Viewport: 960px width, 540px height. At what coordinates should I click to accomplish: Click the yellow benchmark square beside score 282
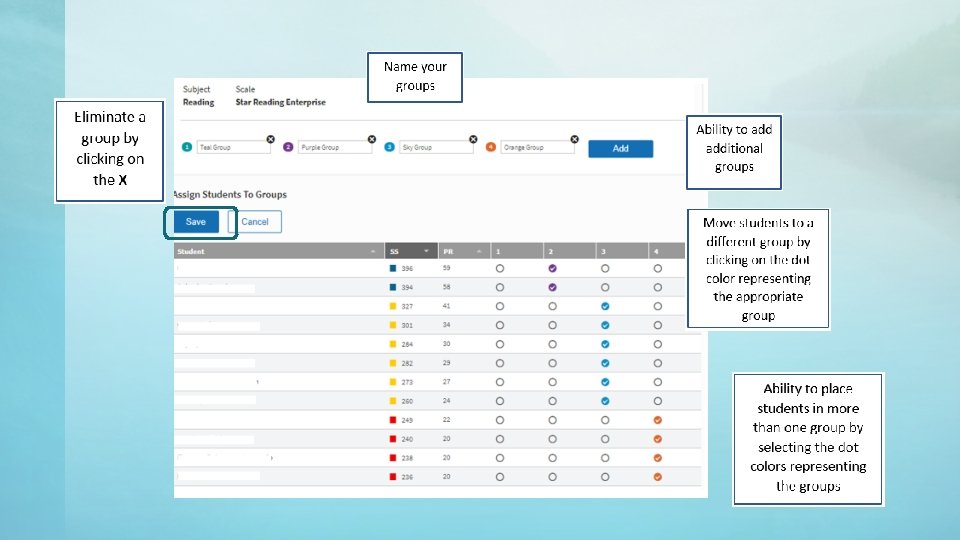coord(393,363)
